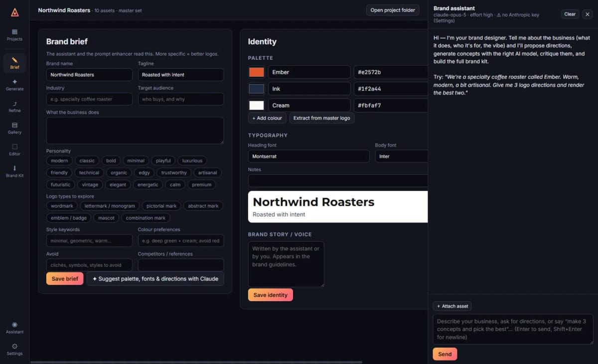Click the Colour preferences field

click(181, 241)
